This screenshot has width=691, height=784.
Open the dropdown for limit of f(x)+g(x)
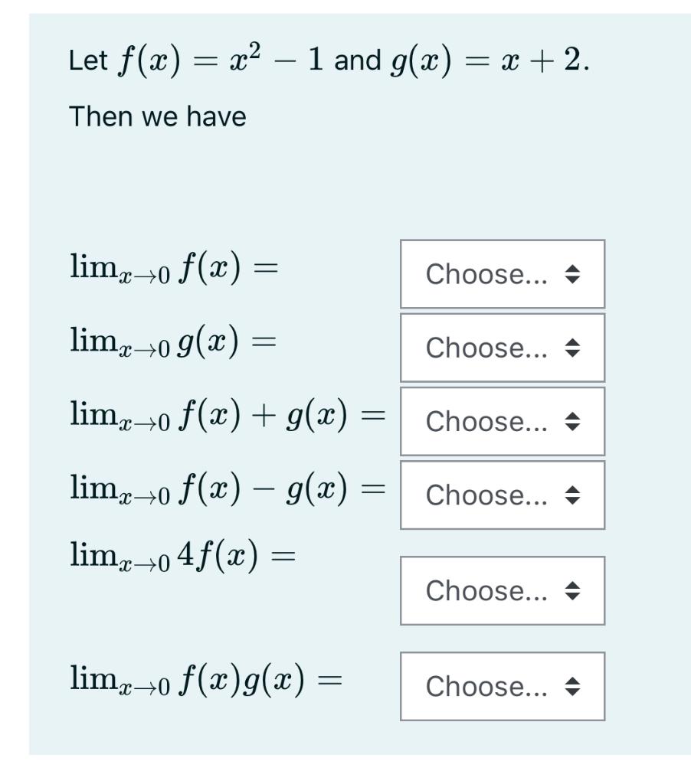502,422
